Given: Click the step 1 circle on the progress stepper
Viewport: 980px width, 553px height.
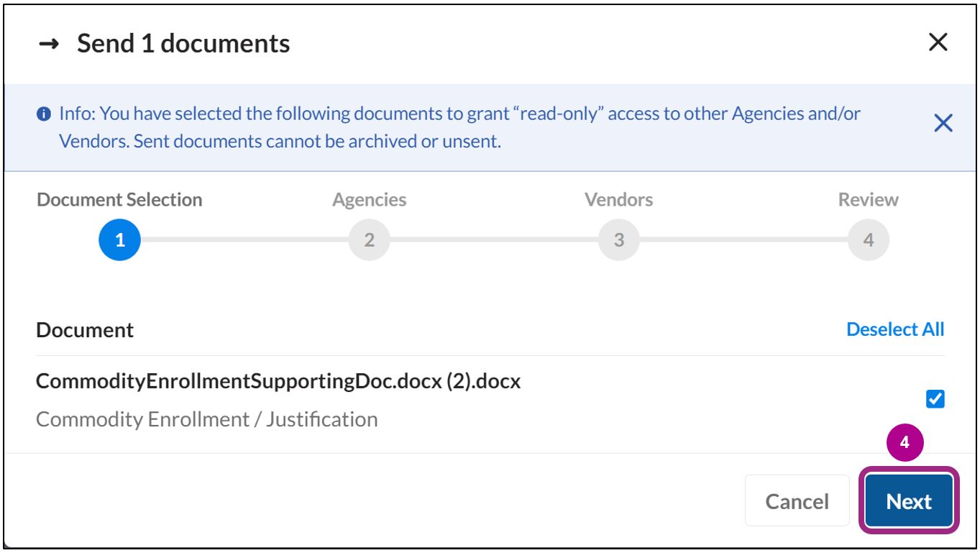Looking at the screenshot, I should pyautogui.click(x=119, y=239).
